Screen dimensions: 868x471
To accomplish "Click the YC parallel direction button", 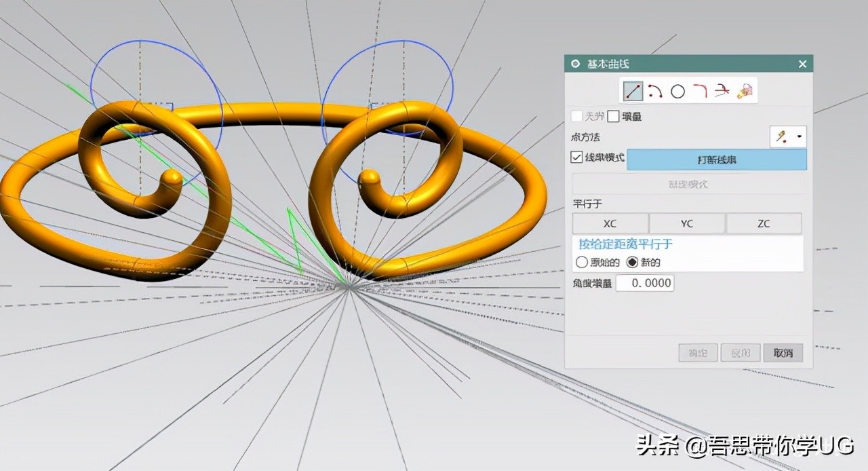I will click(687, 223).
